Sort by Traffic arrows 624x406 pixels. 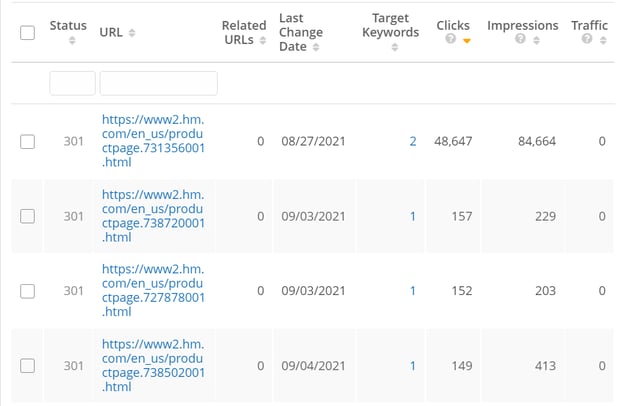[x=603, y=40]
